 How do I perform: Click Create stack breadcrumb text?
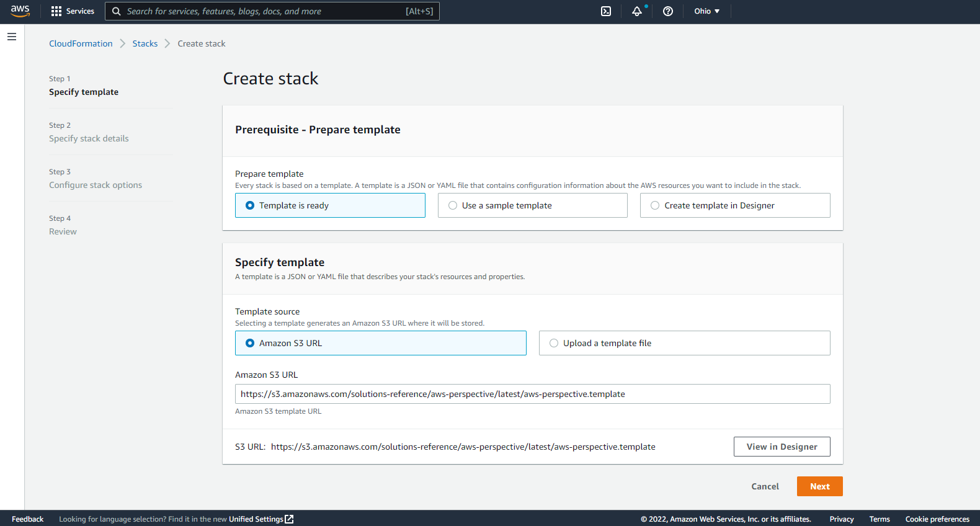[x=202, y=43]
